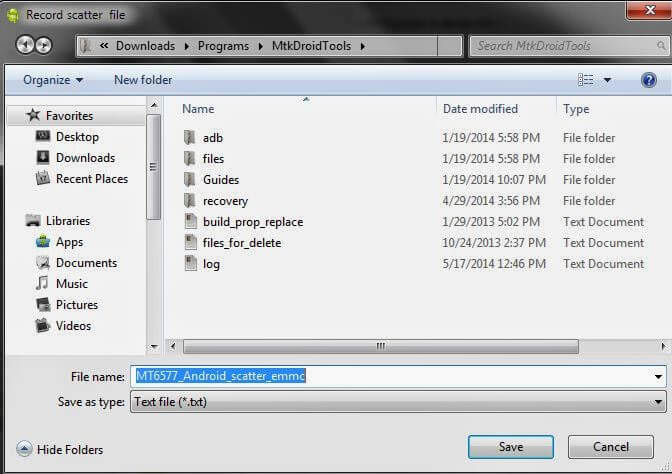Sort by the Date modified column header

pos(480,109)
